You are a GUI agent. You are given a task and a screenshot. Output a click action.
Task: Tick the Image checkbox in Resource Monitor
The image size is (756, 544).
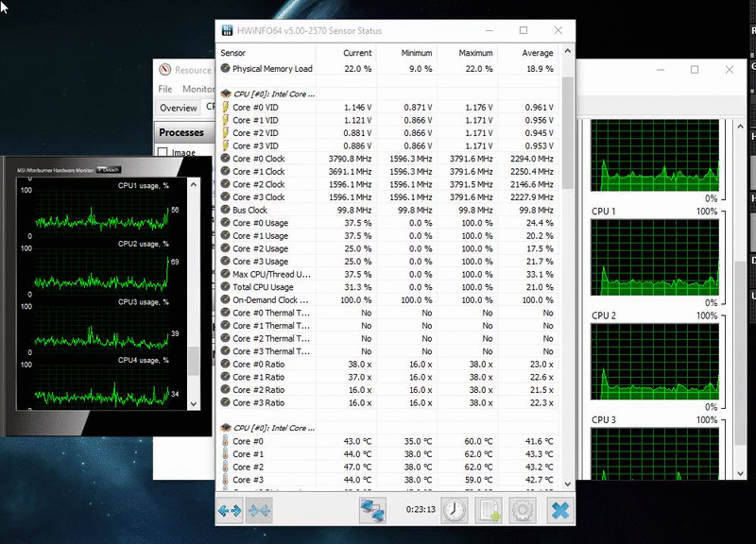click(x=163, y=152)
